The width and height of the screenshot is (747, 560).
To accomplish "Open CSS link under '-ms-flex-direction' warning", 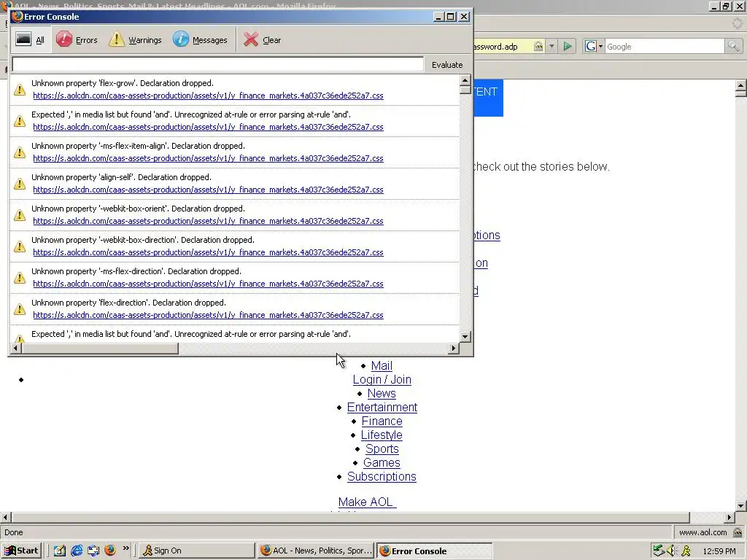I will (208, 284).
